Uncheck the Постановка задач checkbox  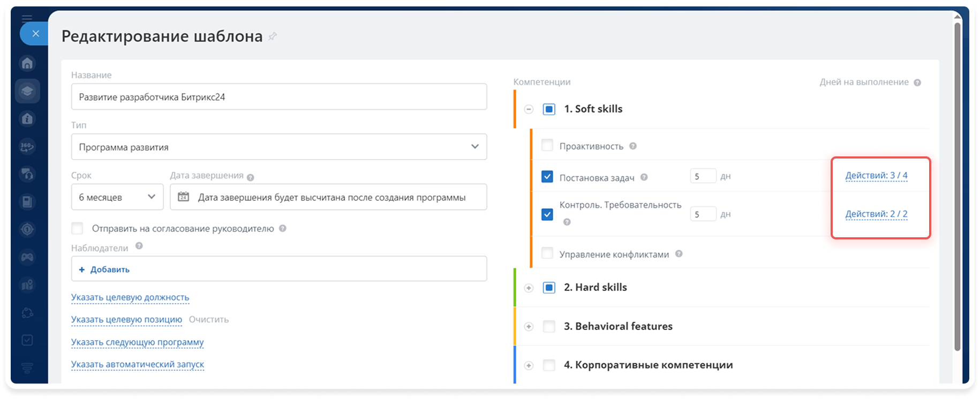point(547,176)
